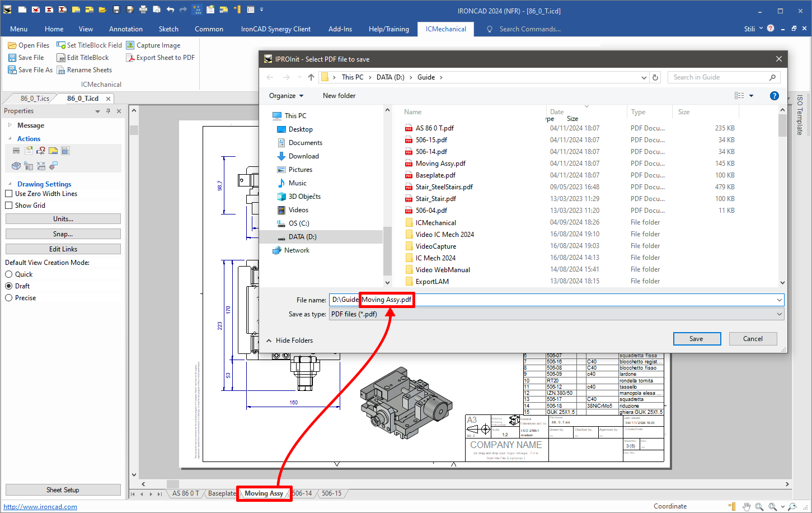Switch to the 86_0_T.ics document tab
This screenshot has width=812, height=513.
(35, 99)
